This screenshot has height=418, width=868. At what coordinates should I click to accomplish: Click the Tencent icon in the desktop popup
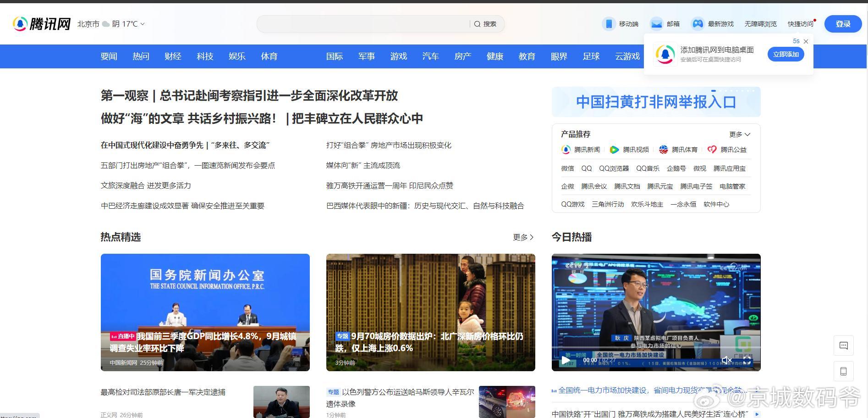tap(665, 55)
